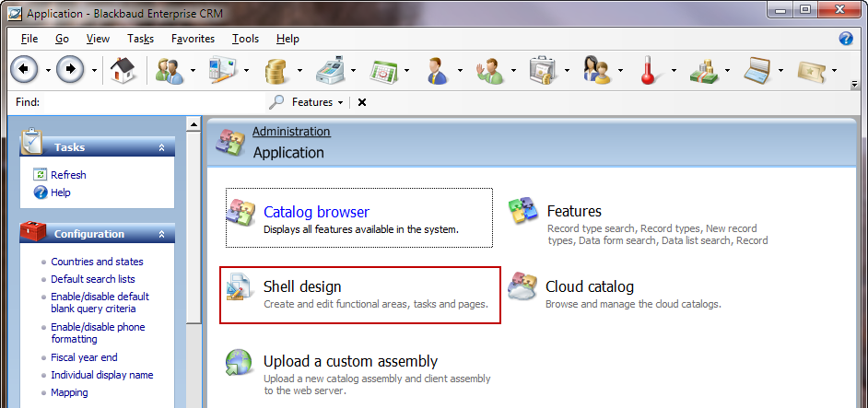Open the stacked cash money toolbar icon
Screen dimensions: 868x408
(x=704, y=71)
